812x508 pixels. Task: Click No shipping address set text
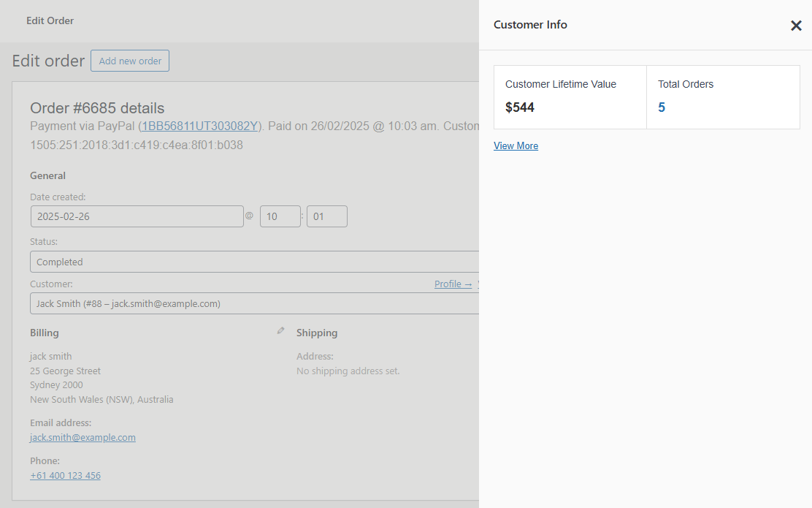(348, 371)
